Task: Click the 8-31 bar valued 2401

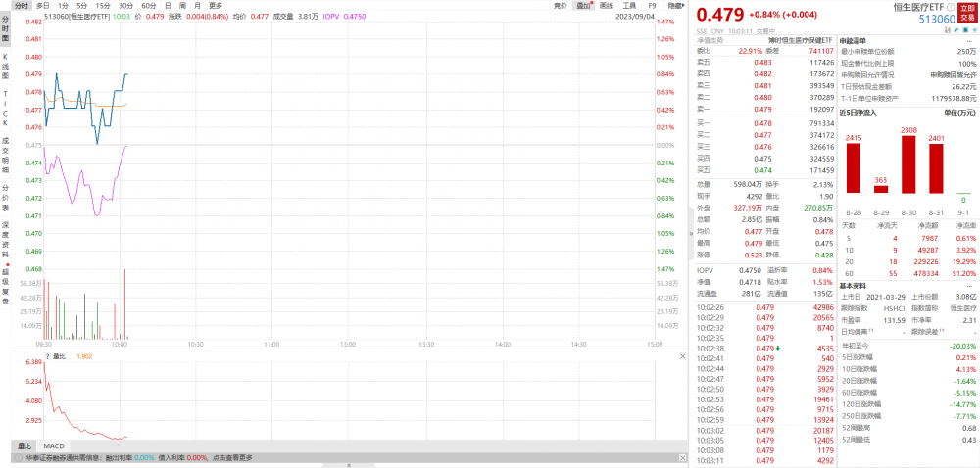Action: point(936,168)
